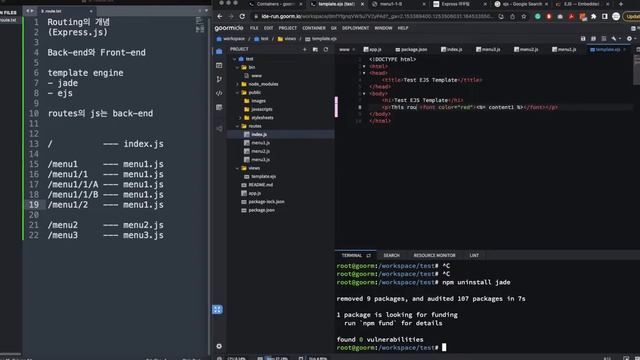
Task: Collapse the views folder
Action: click(238, 168)
